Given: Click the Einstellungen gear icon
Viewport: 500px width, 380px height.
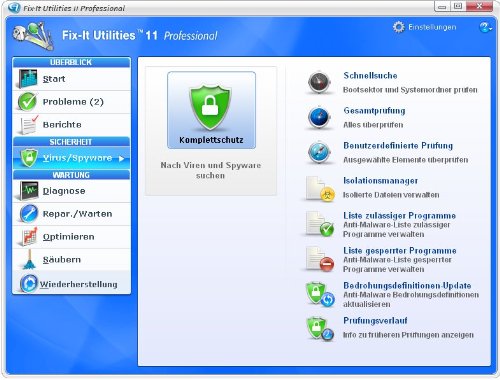Looking at the screenshot, I should pos(398,27).
